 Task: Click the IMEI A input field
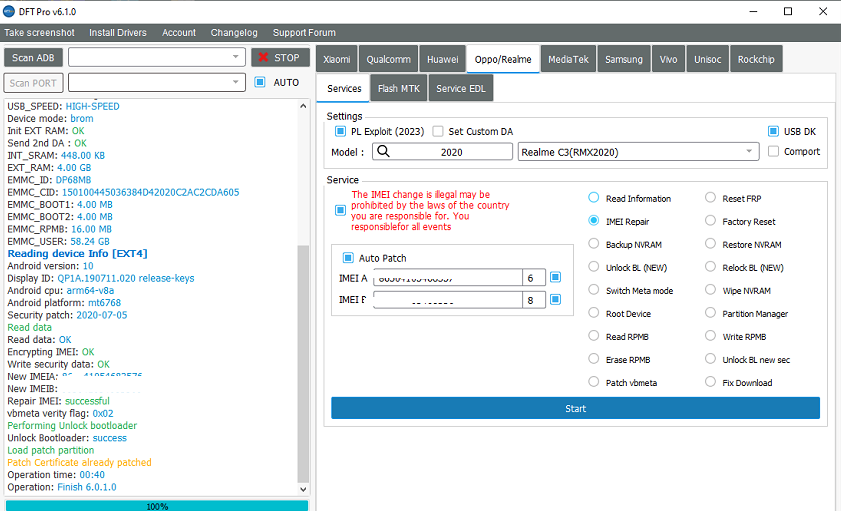click(x=448, y=277)
